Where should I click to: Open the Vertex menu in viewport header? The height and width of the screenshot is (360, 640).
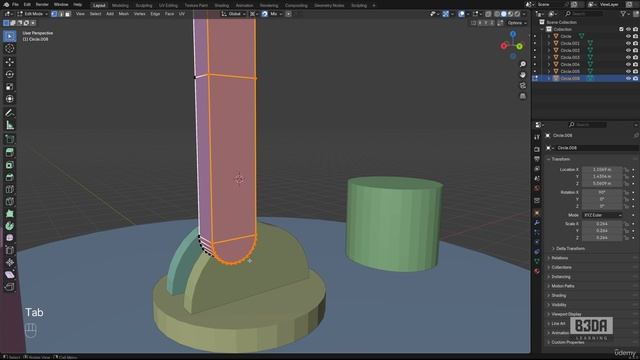coord(139,14)
